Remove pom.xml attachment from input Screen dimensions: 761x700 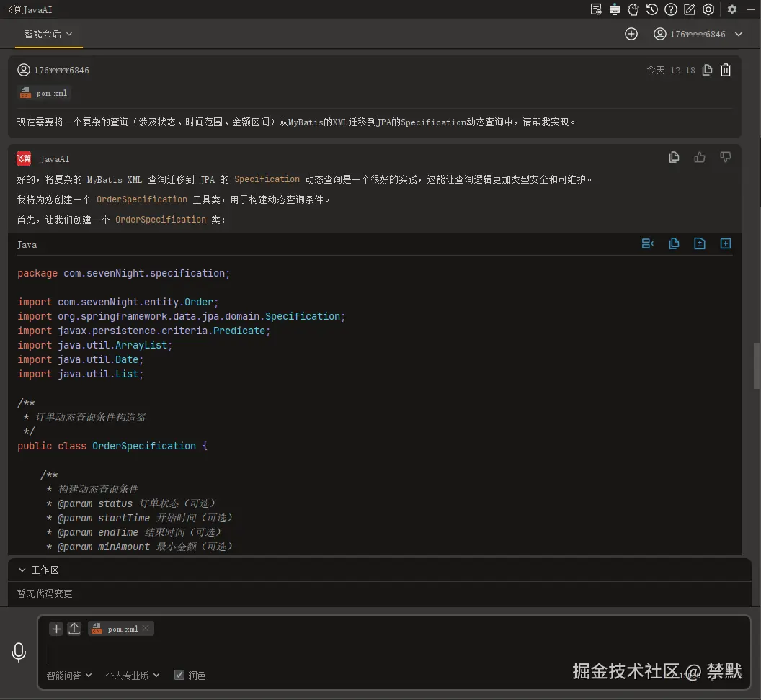(x=146, y=628)
